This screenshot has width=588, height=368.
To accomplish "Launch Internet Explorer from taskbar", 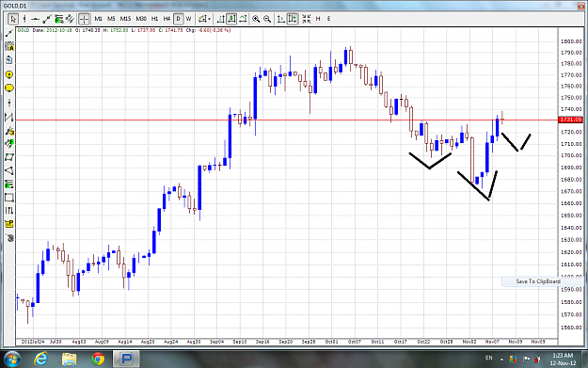I will (40, 359).
